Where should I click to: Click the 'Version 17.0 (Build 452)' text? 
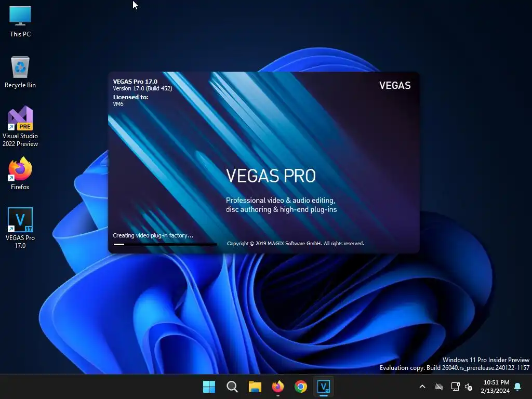point(142,88)
